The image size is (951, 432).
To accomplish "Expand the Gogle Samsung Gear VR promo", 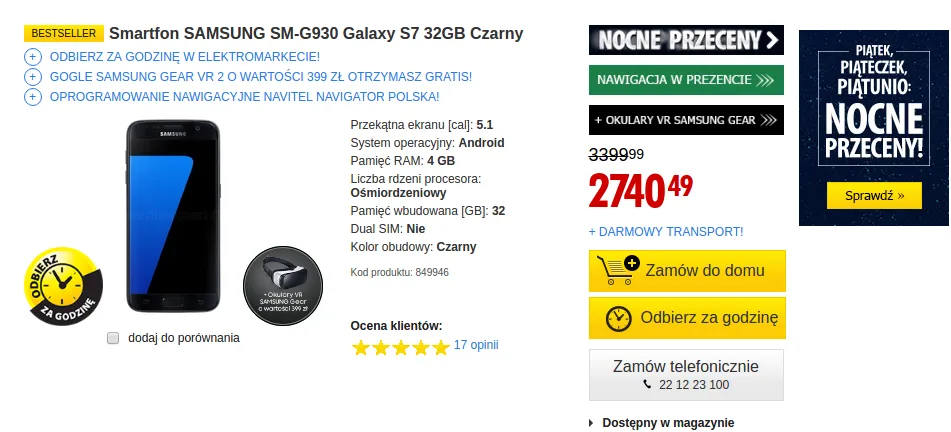I will 33,76.
